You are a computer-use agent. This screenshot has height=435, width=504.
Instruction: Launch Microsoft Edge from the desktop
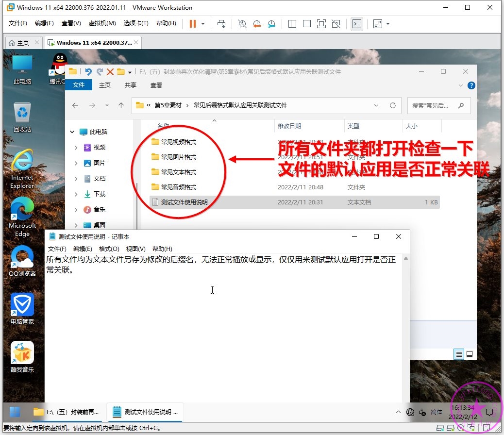22,217
